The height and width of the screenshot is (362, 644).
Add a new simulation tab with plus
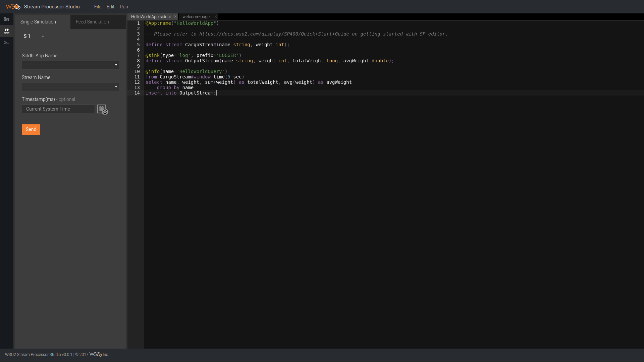43,36
